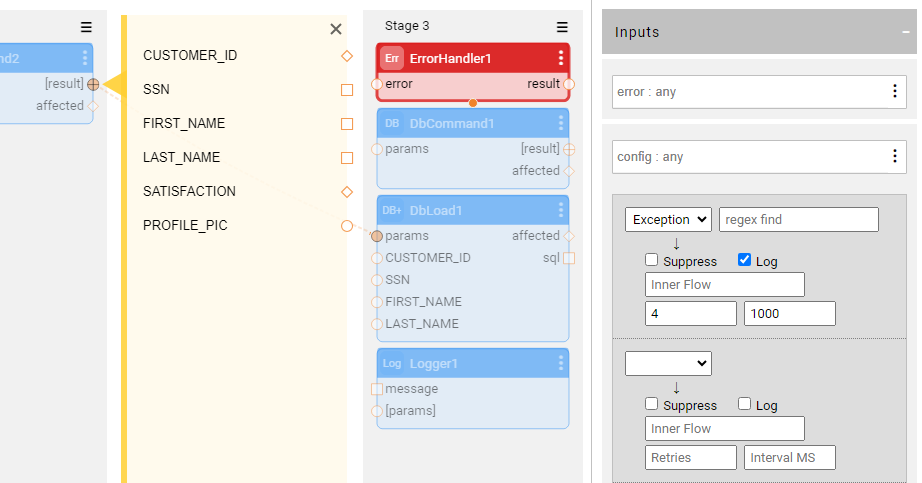Open the Stage 3 hamburger menu
The width and height of the screenshot is (922, 483).
(562, 27)
